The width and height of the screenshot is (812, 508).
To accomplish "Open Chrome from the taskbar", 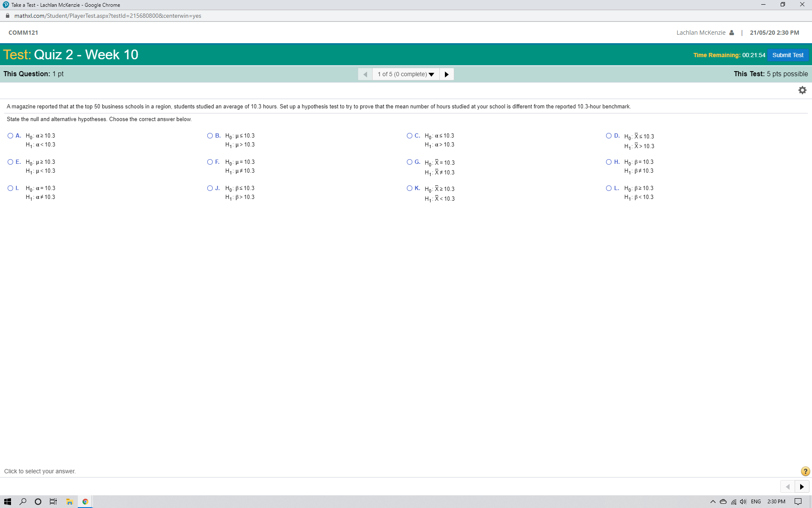I will [85, 501].
